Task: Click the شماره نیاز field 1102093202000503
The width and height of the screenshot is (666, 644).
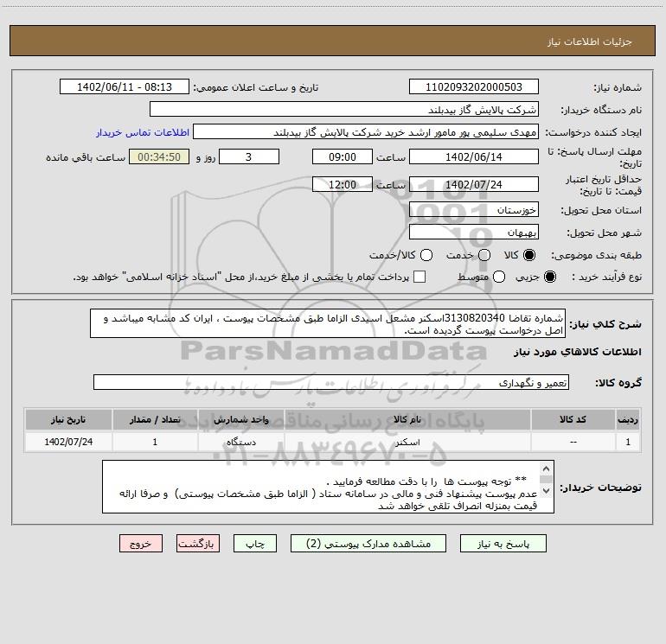Action: (474, 86)
